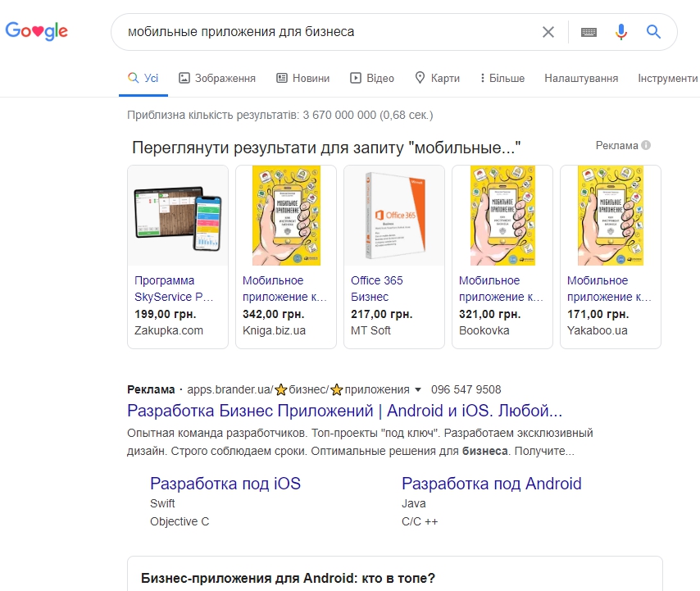Expand the Більше menu
Screen dimensions: 700x591
[502, 78]
